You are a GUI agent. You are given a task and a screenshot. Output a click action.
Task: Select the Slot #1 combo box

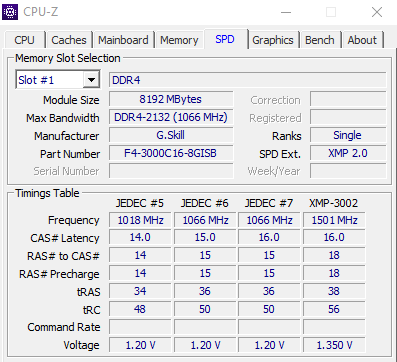(58, 80)
